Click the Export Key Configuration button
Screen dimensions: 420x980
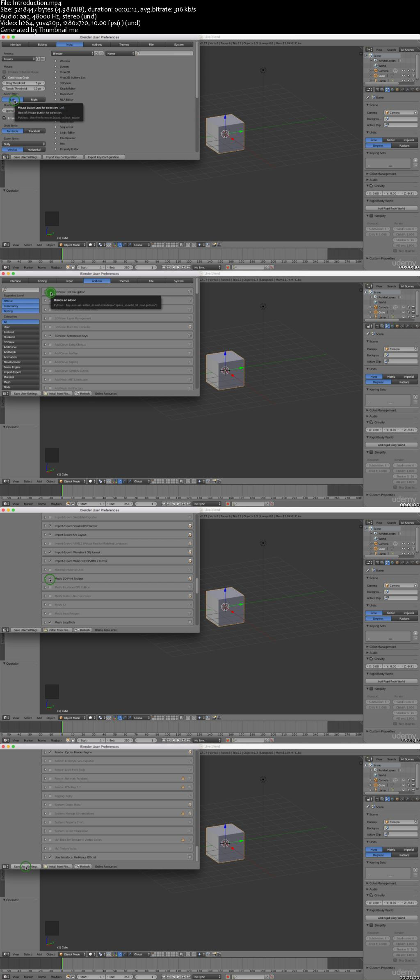105,157
